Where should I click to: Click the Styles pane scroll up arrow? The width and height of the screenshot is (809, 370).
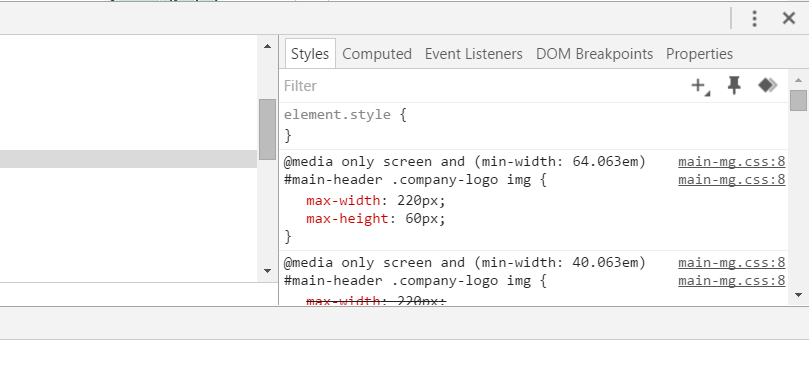click(799, 80)
